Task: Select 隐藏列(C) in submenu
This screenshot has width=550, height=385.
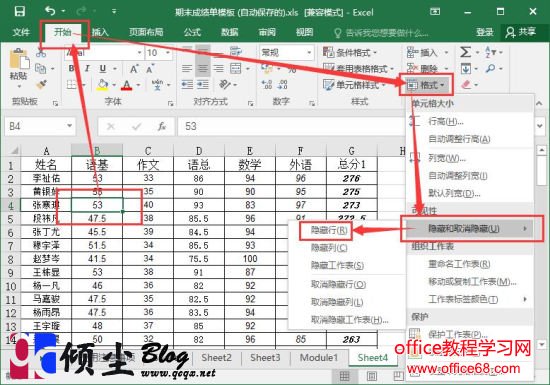Action: [329, 248]
